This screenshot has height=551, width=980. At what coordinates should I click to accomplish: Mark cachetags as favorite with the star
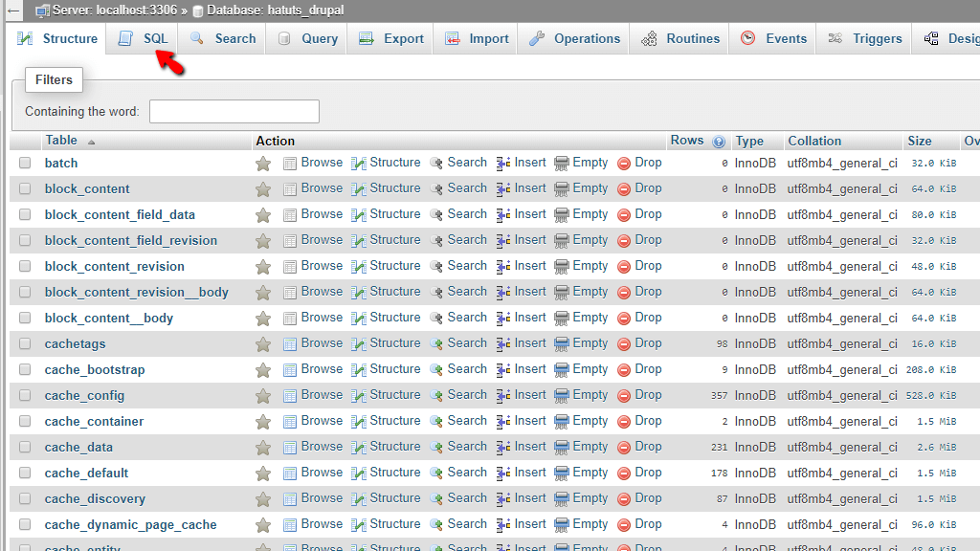tap(263, 343)
